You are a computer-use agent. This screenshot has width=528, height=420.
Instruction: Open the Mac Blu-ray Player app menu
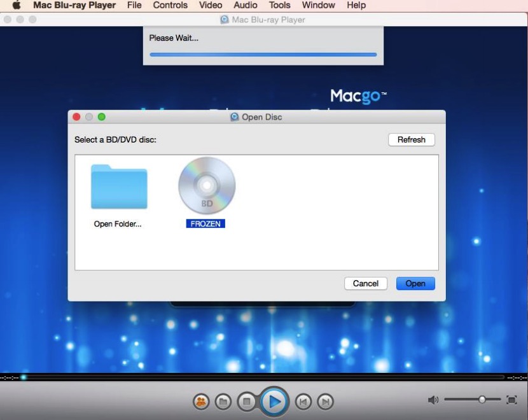tap(74, 5)
